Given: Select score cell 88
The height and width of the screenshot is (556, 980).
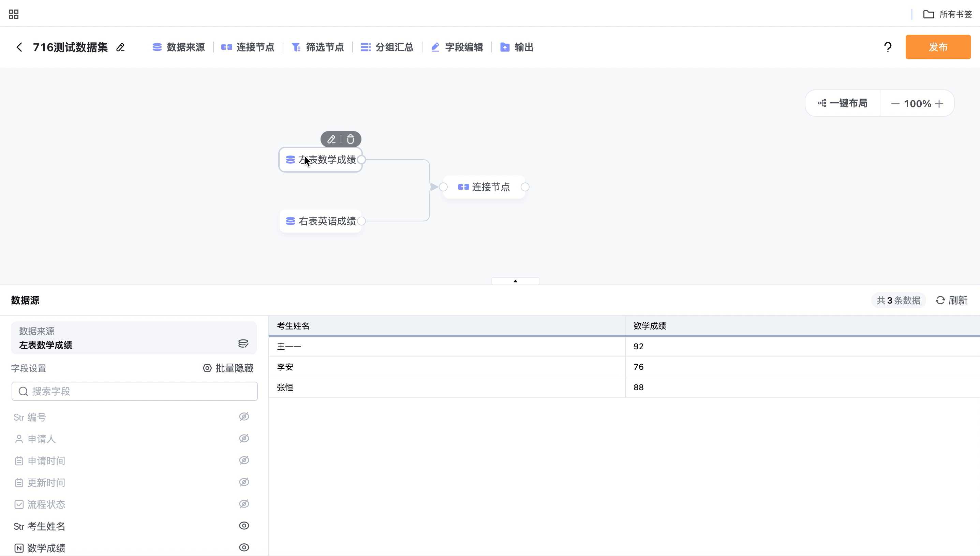Looking at the screenshot, I should (803, 387).
